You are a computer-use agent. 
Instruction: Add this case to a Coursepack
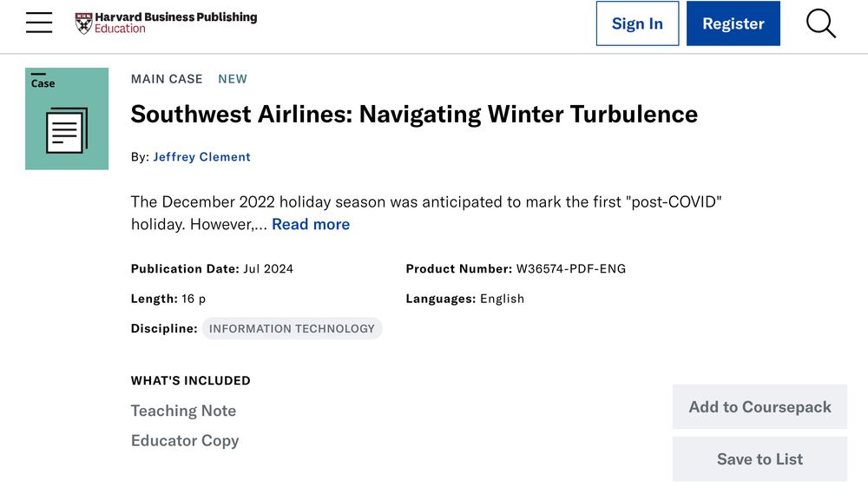[x=759, y=407]
